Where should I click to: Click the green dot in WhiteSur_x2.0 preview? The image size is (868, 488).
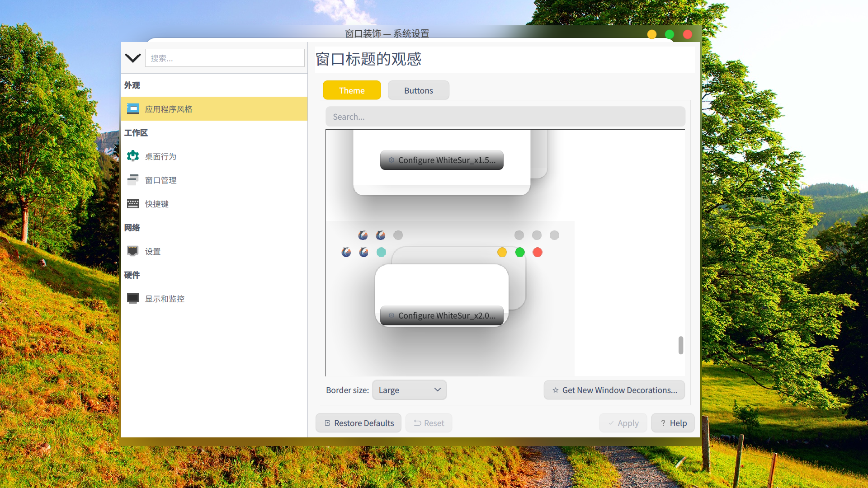click(x=519, y=253)
